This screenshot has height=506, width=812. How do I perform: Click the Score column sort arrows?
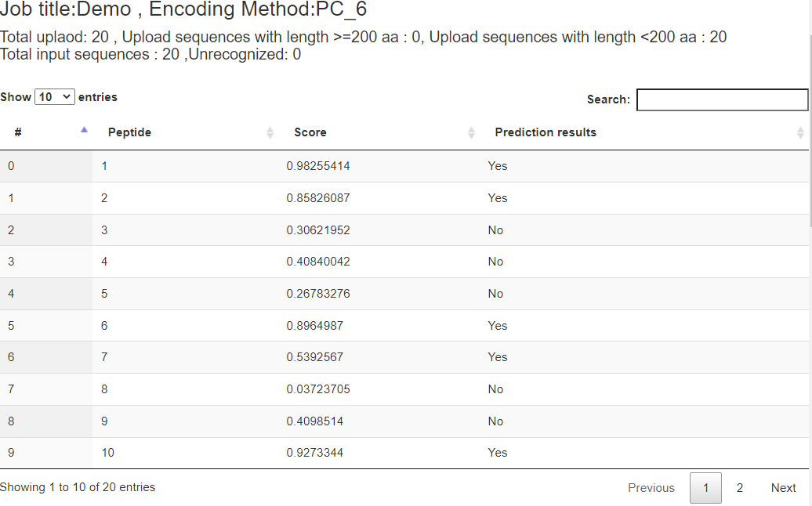pyautogui.click(x=471, y=132)
